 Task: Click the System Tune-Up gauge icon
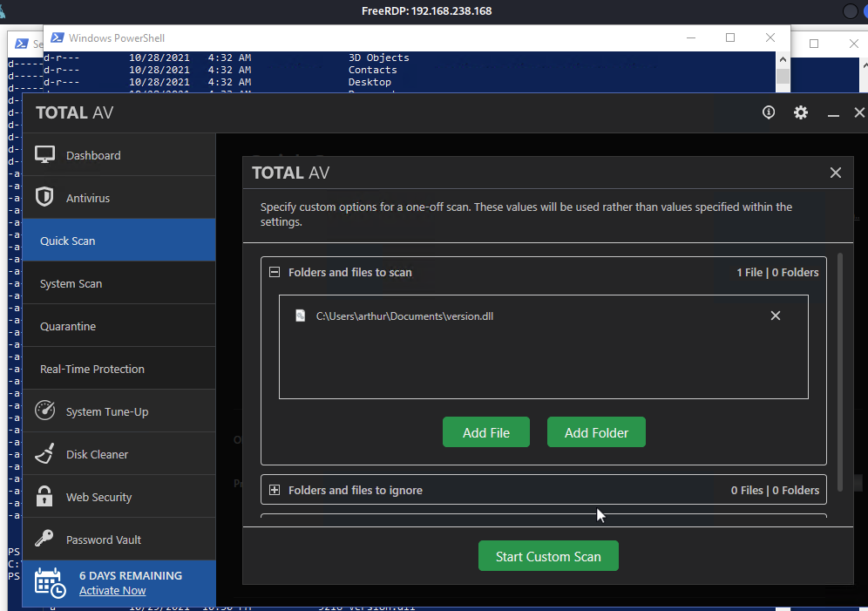coord(45,411)
